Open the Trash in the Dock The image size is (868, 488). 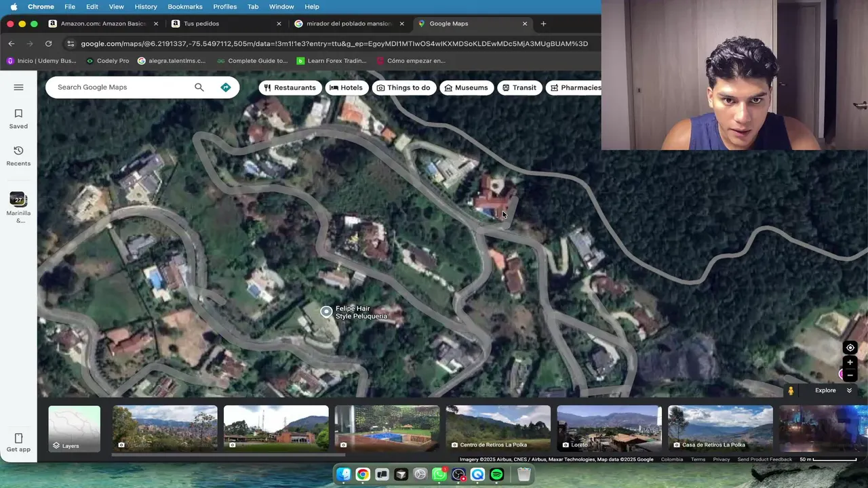point(524,474)
